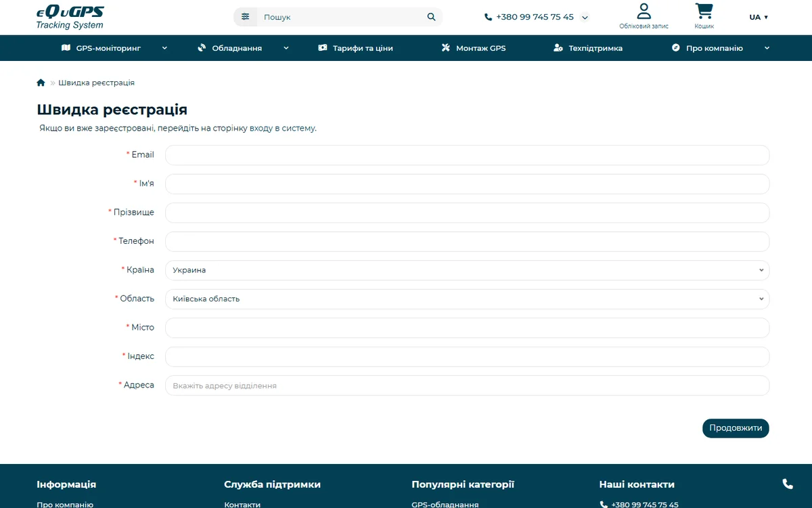Click the search magnifier icon
The width and height of the screenshot is (812, 508).
[431, 17]
